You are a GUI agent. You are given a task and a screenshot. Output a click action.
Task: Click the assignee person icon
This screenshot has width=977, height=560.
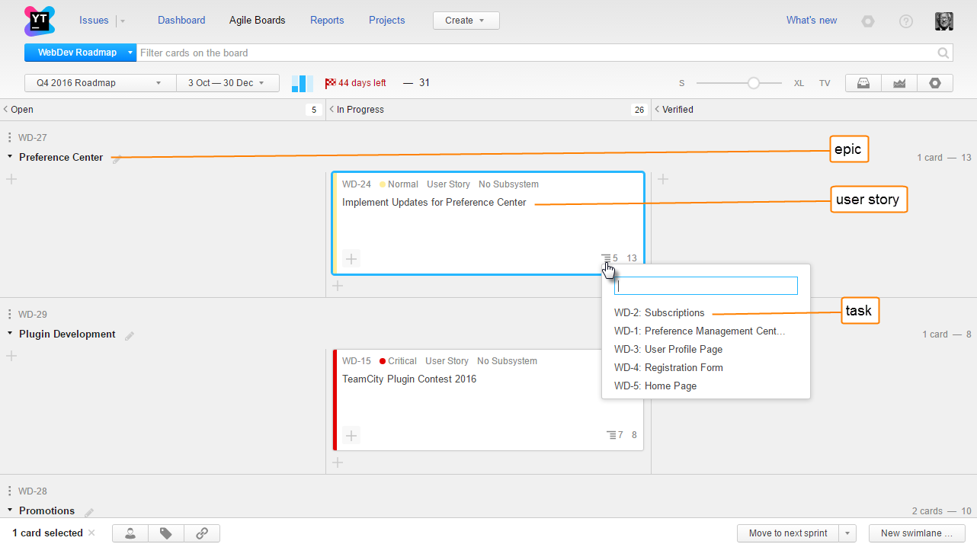pos(130,533)
